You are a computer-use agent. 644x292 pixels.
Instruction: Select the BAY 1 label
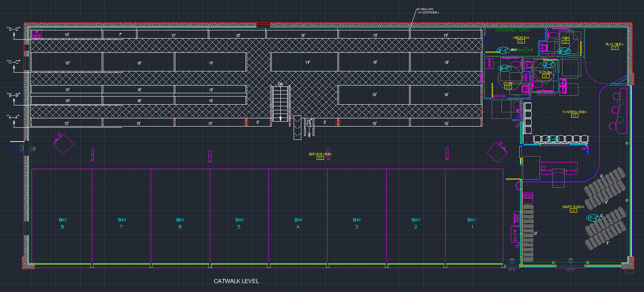pyautogui.click(x=471, y=223)
